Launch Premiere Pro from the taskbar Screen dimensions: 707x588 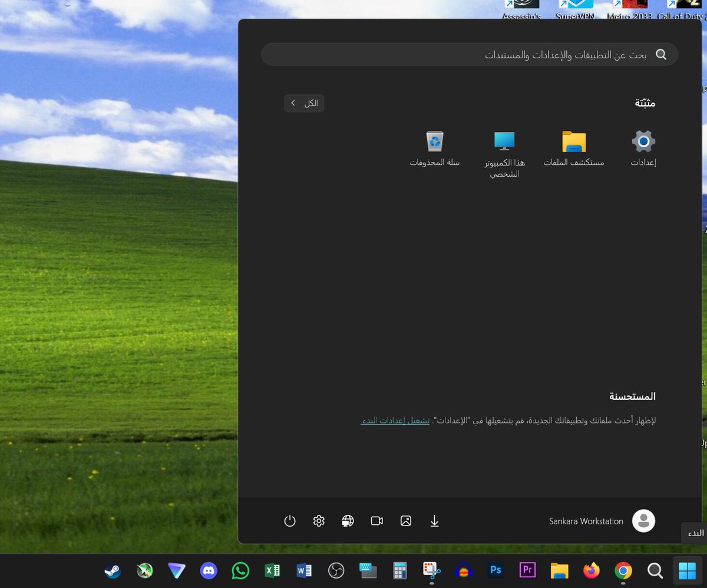[x=527, y=570]
